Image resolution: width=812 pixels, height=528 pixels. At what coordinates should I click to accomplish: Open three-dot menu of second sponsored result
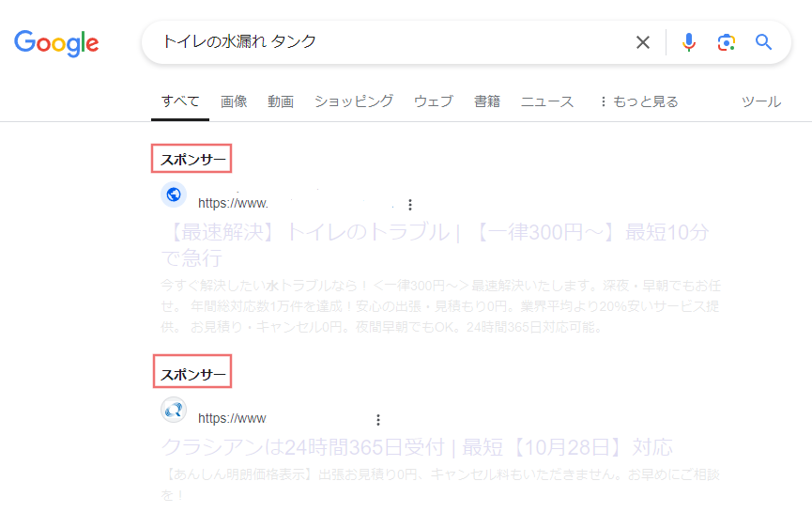coord(378,419)
